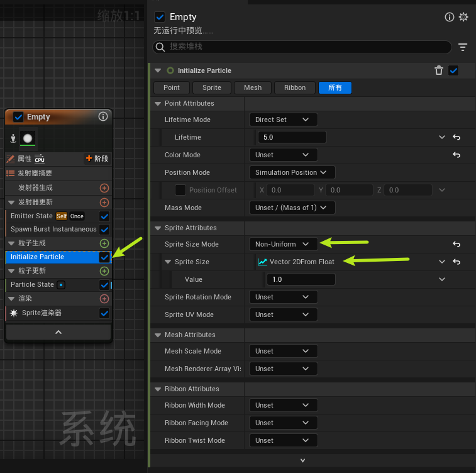
Task: Click Particle State blue dot badge
Action: tap(61, 285)
